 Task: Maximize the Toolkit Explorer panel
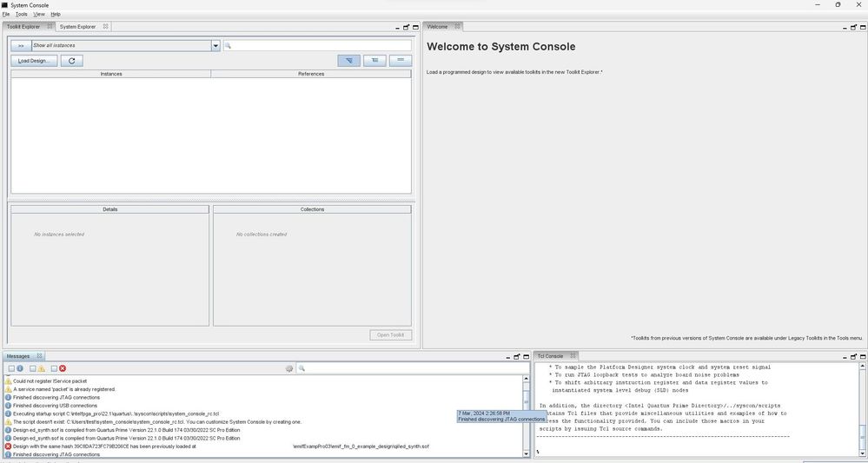point(415,27)
